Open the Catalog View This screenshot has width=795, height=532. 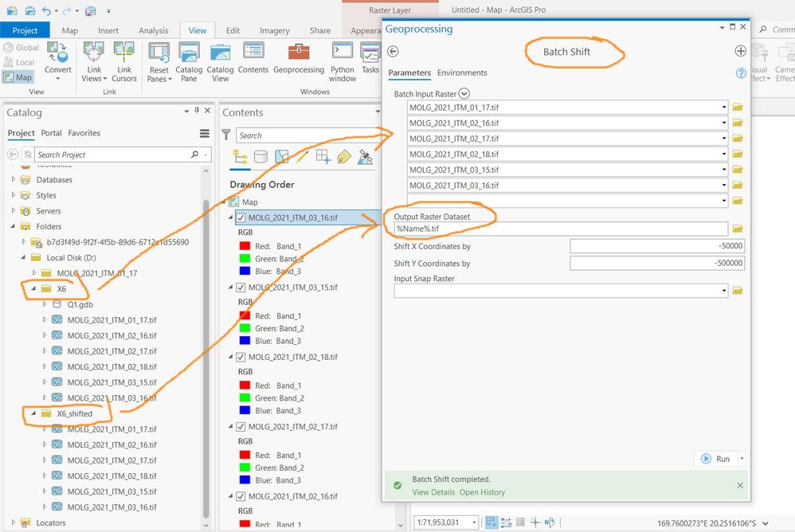(220, 61)
